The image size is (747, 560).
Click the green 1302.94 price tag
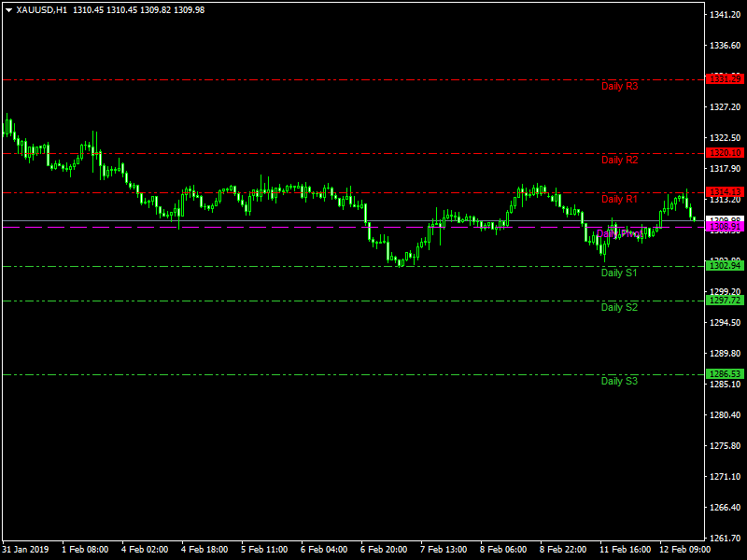coord(726,266)
